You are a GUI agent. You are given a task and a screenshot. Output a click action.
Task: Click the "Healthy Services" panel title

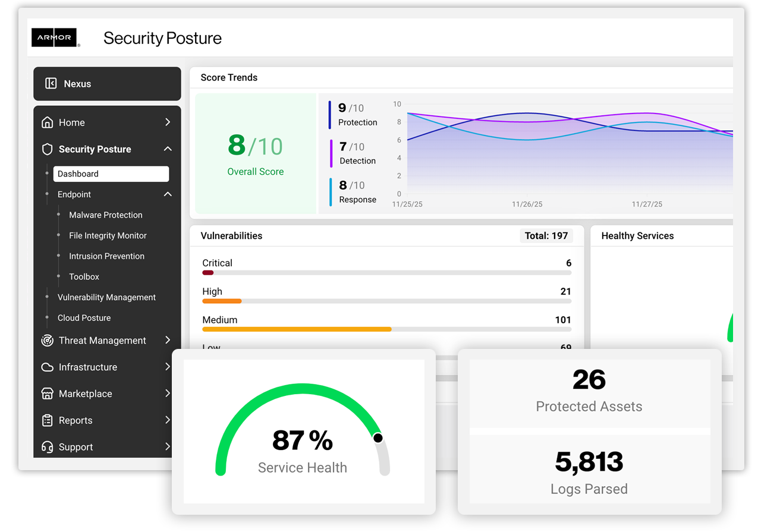tap(637, 236)
